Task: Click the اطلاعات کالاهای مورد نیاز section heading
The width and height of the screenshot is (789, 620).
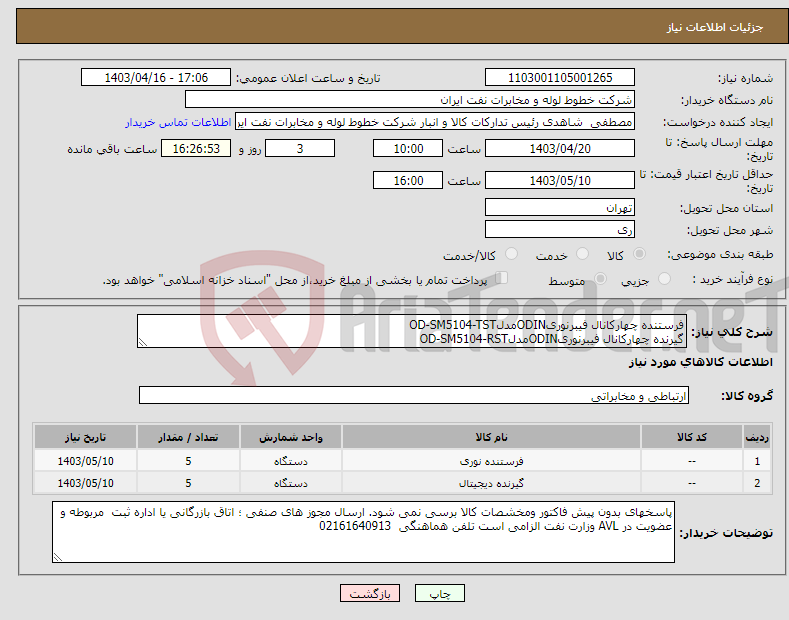Action: [700, 362]
